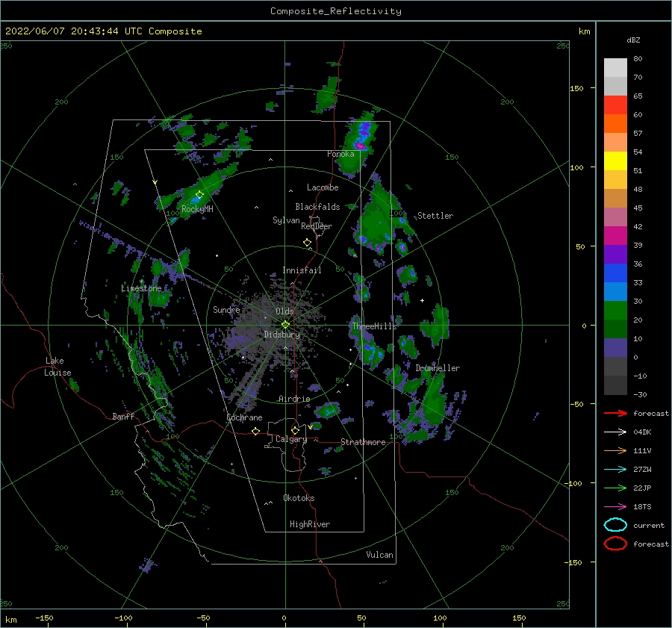Click the green 22JP arrow in the legend
This screenshot has width=672, height=628.
click(x=615, y=488)
